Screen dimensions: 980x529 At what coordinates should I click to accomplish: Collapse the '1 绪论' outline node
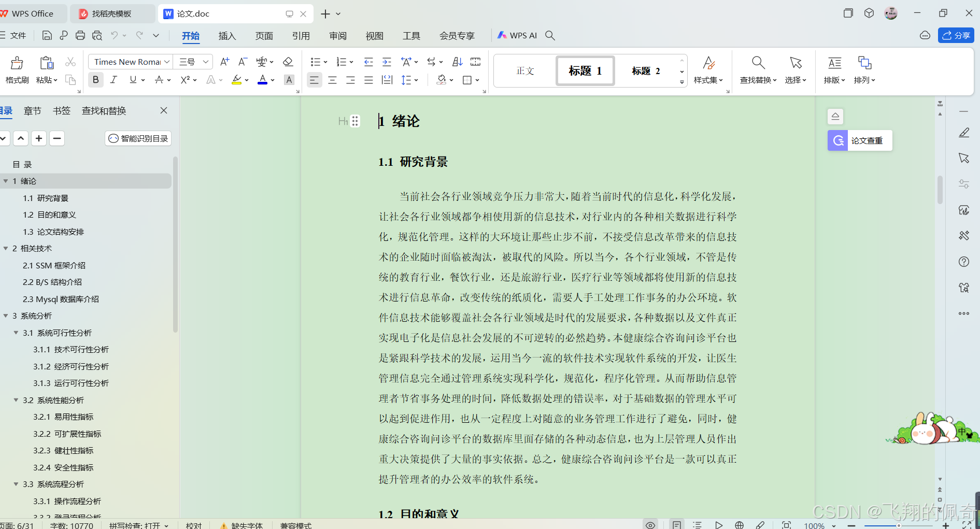pyautogui.click(x=6, y=181)
